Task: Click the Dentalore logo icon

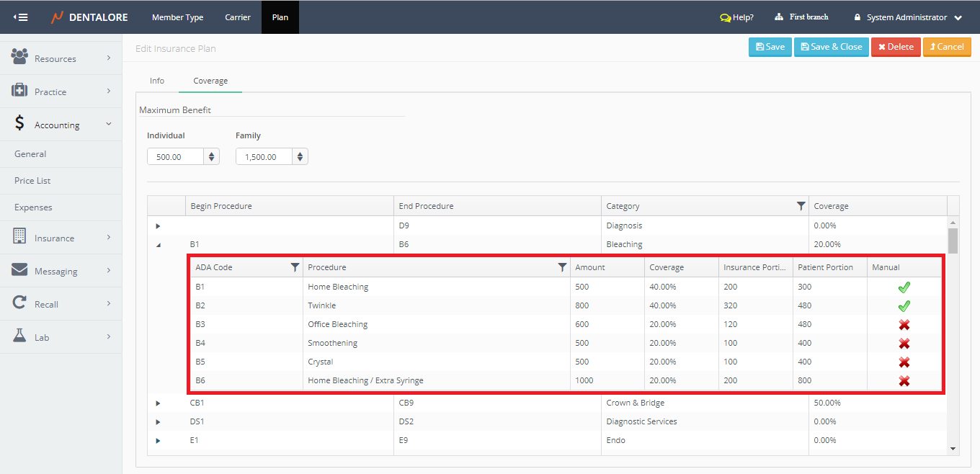Action: pyautogui.click(x=58, y=17)
